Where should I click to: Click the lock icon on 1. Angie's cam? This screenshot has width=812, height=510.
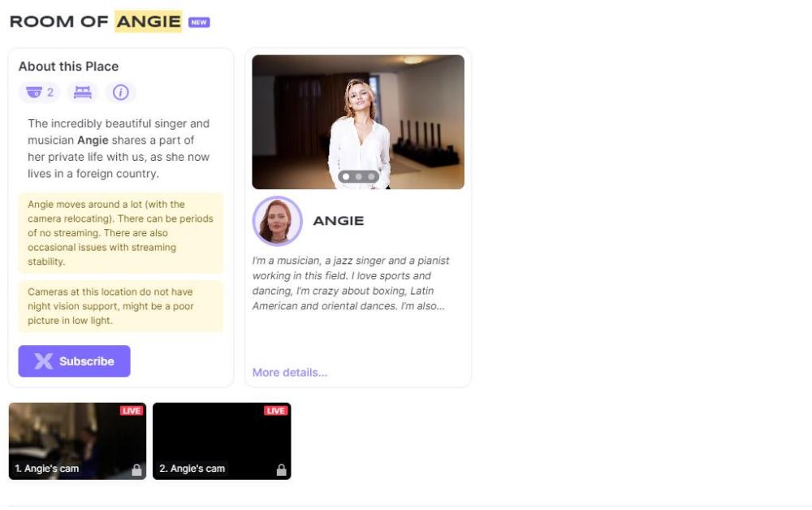click(x=136, y=469)
